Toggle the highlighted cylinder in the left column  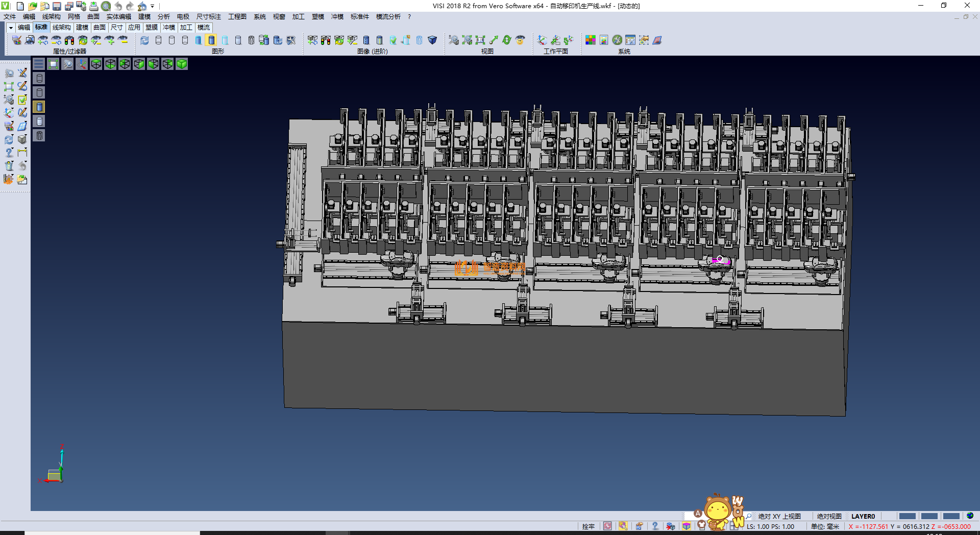[39, 107]
